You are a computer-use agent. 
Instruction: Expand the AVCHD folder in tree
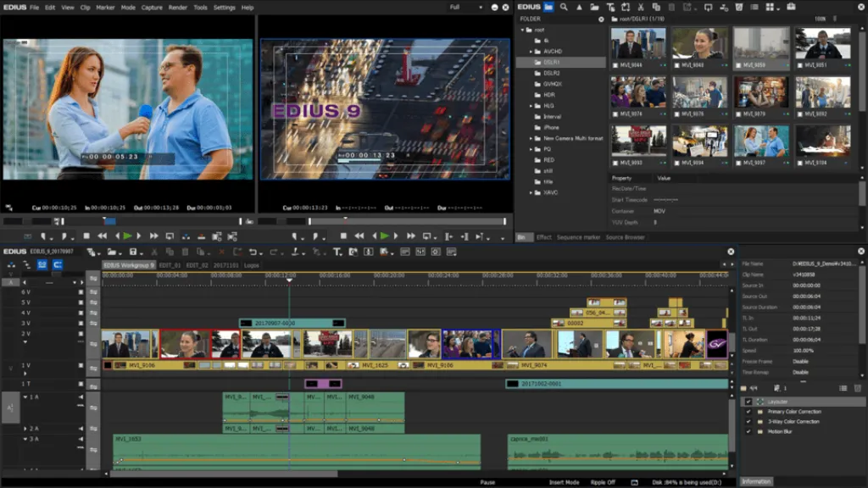click(x=531, y=52)
